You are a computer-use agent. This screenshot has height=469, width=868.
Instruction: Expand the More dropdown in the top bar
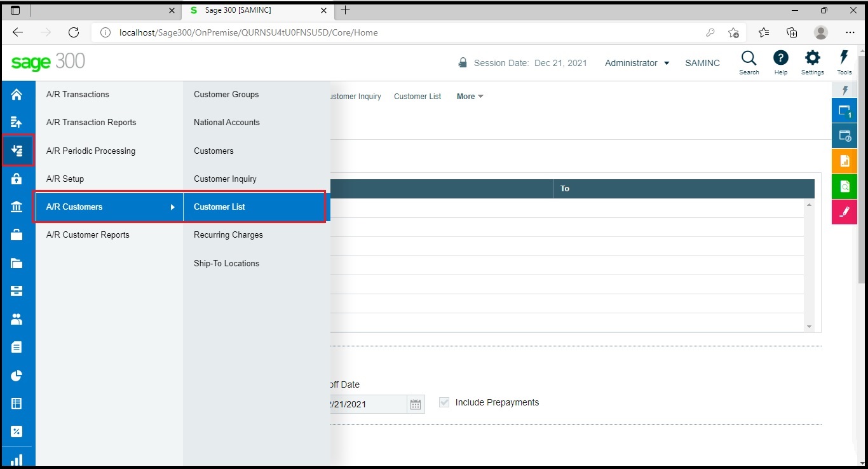(468, 97)
